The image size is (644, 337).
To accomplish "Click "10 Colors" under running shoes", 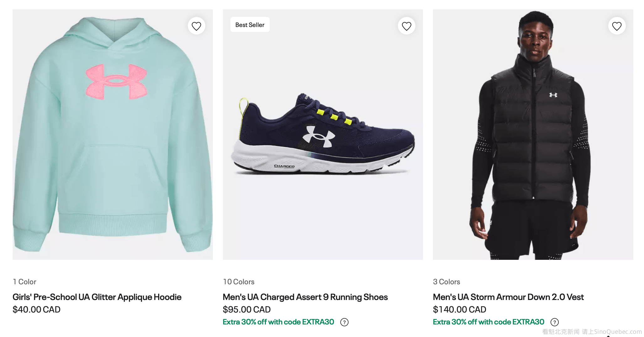I will 239,282.
